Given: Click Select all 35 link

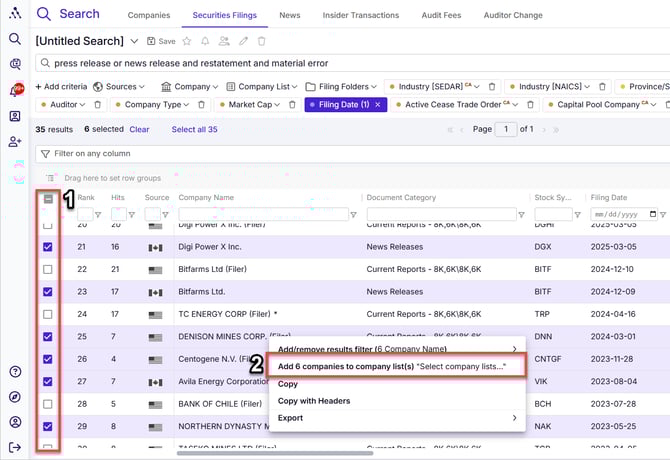Looking at the screenshot, I should 194,129.
